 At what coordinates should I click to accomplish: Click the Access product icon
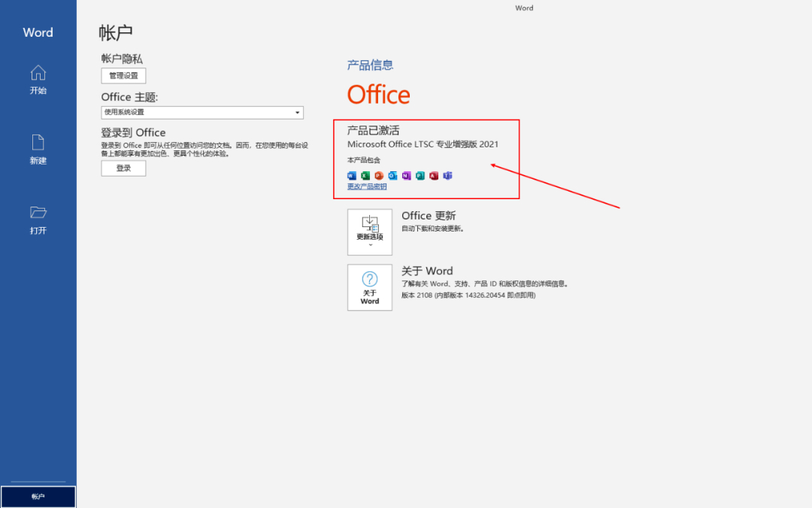434,176
